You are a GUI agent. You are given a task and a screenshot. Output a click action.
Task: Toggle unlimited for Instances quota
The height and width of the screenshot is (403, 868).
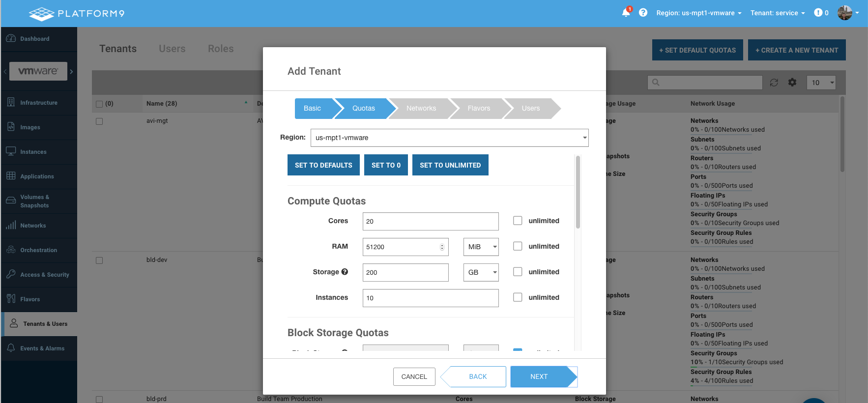point(518,297)
